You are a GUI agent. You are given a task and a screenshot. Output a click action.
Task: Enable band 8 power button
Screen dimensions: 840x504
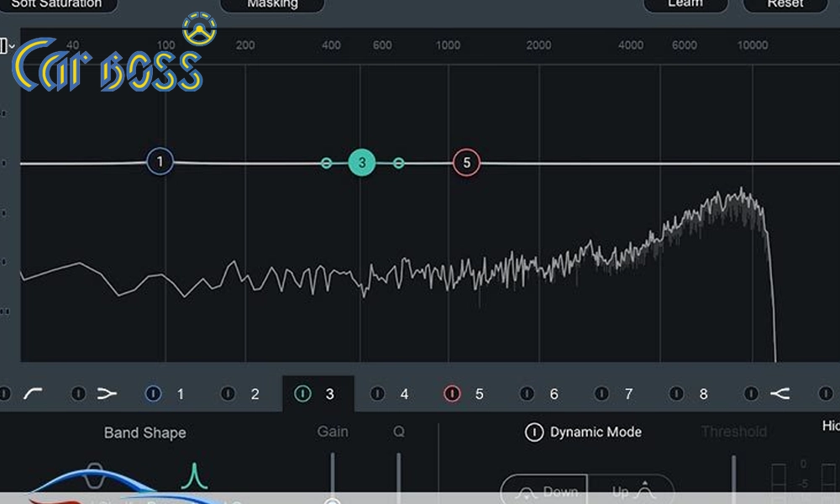[676, 394]
